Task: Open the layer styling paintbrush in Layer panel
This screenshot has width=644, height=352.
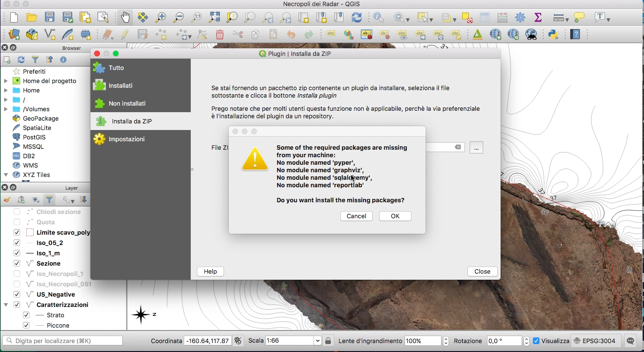Action: tap(7, 199)
